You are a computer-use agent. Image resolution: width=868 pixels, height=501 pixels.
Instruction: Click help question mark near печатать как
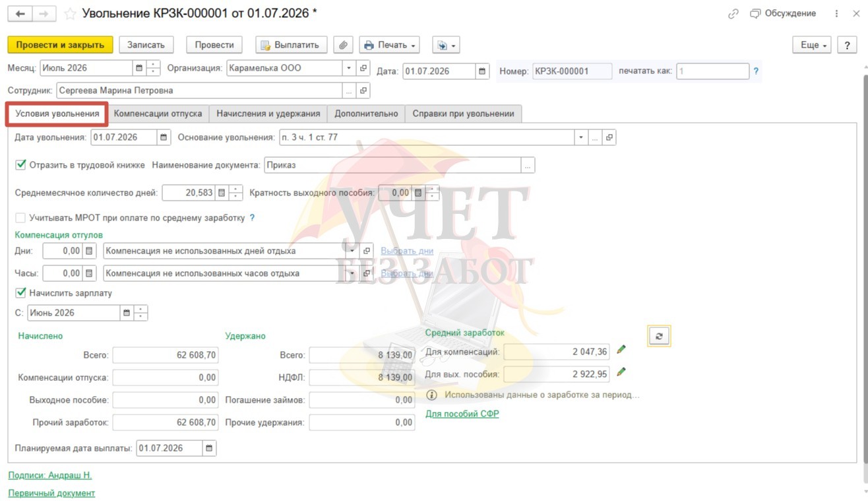tap(756, 71)
